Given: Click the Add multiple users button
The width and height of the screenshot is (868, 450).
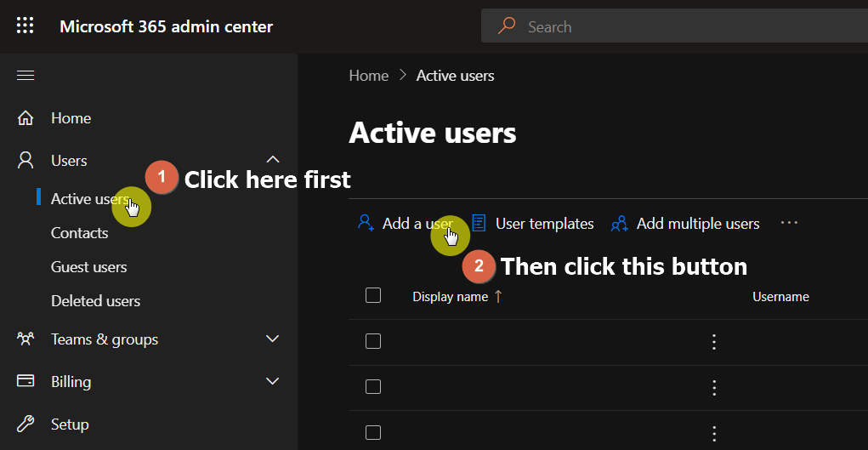Looking at the screenshot, I should point(685,224).
